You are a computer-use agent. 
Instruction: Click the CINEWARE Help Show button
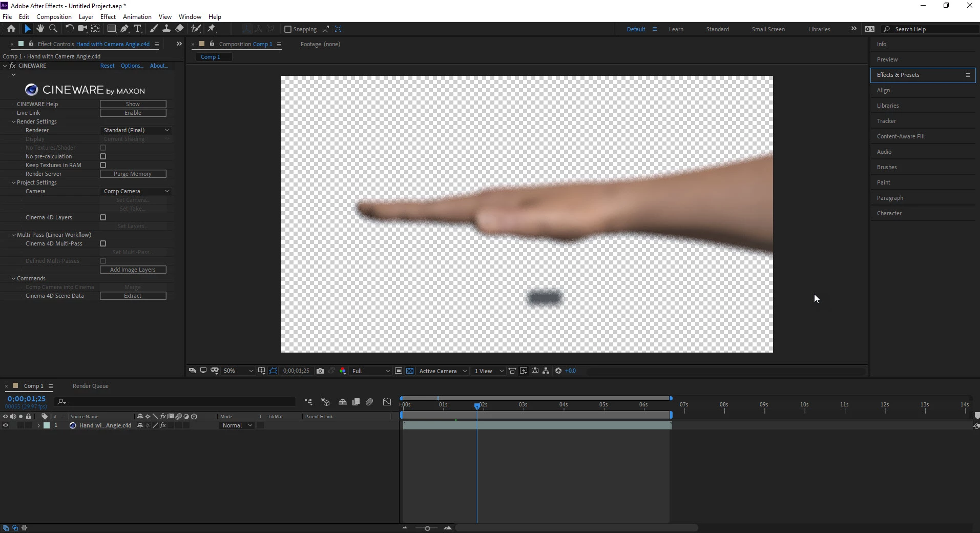click(x=133, y=104)
